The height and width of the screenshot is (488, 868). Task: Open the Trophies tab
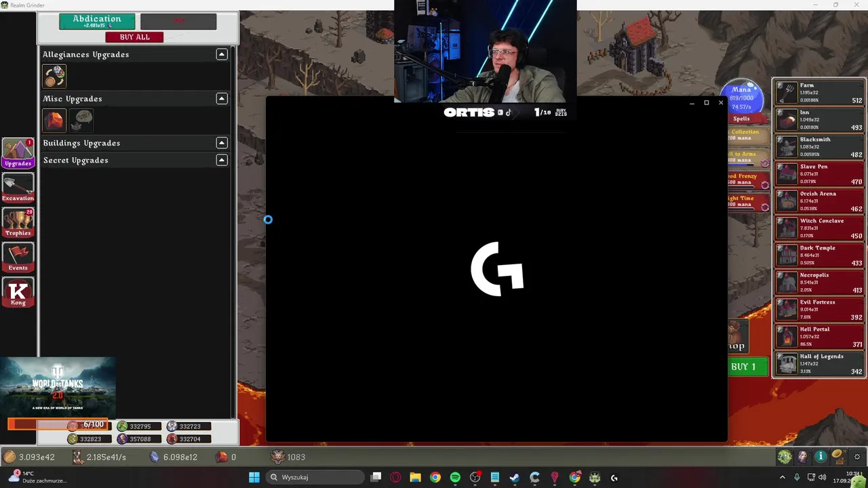pyautogui.click(x=18, y=223)
